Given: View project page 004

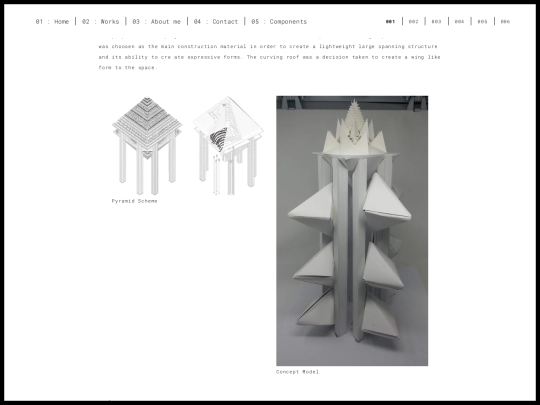Looking at the screenshot, I should 459,22.
